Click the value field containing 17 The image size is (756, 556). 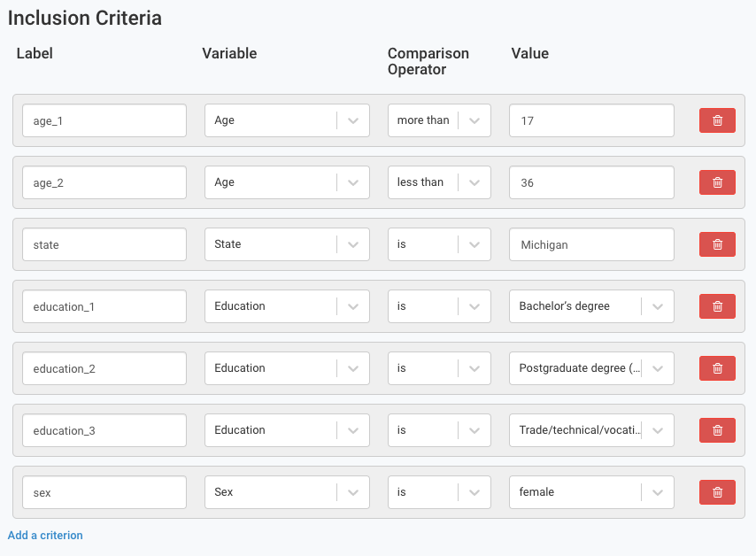coord(590,120)
